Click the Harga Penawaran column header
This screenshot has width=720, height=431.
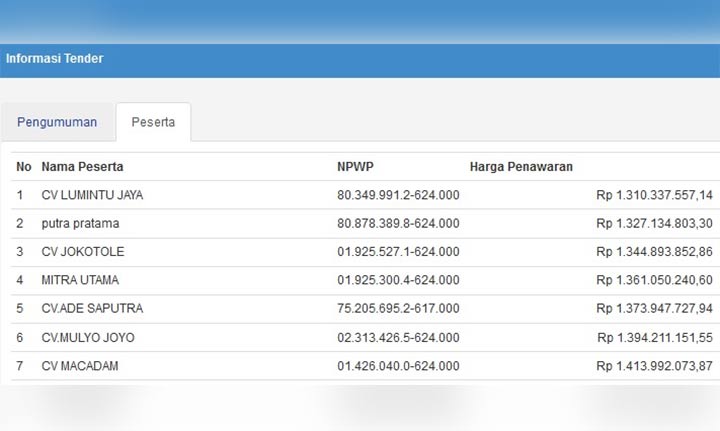click(521, 167)
